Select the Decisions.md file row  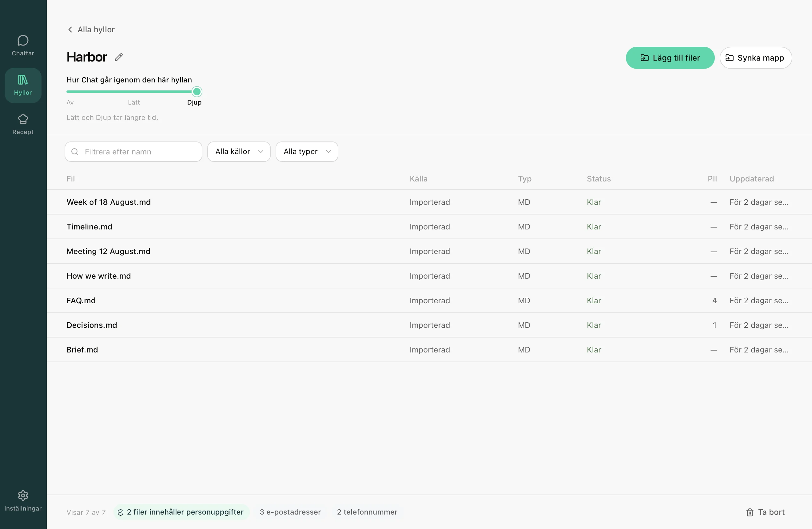pos(429,325)
